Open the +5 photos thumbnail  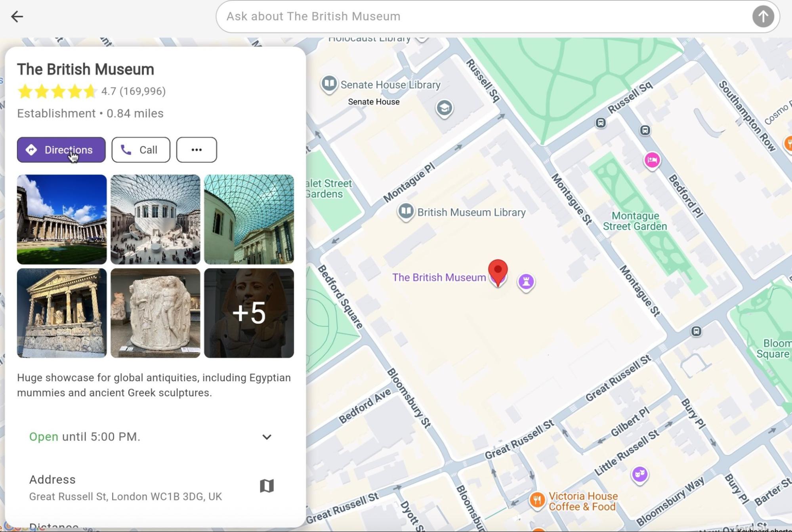pos(248,313)
